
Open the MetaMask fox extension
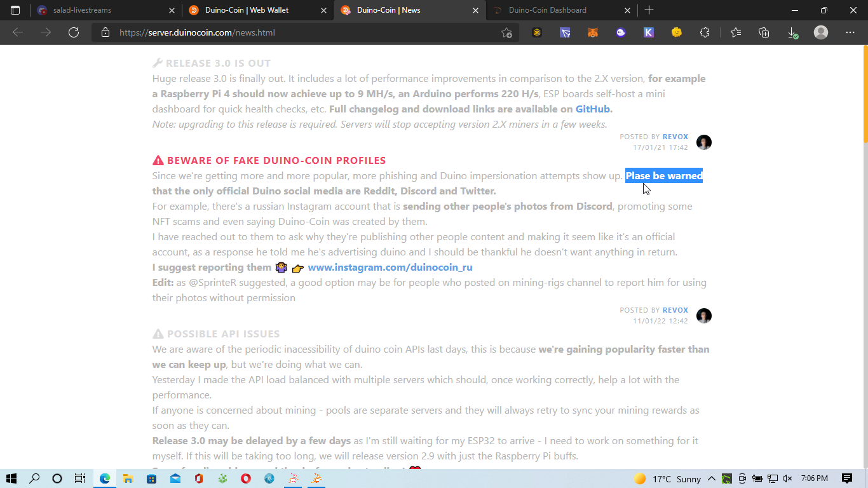pos(593,32)
